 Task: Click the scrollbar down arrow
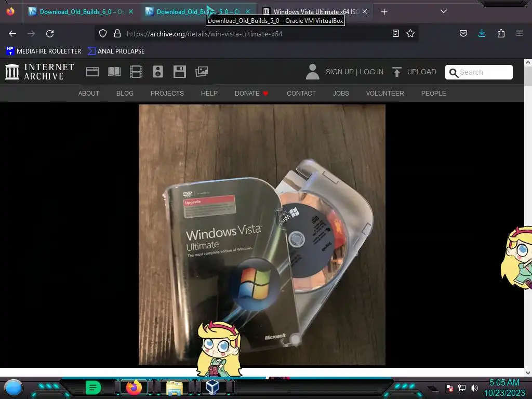pos(528,373)
